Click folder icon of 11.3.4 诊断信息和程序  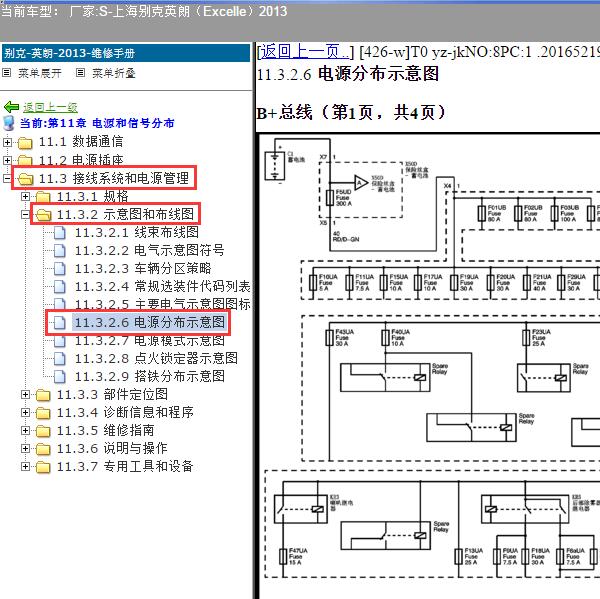point(43,413)
